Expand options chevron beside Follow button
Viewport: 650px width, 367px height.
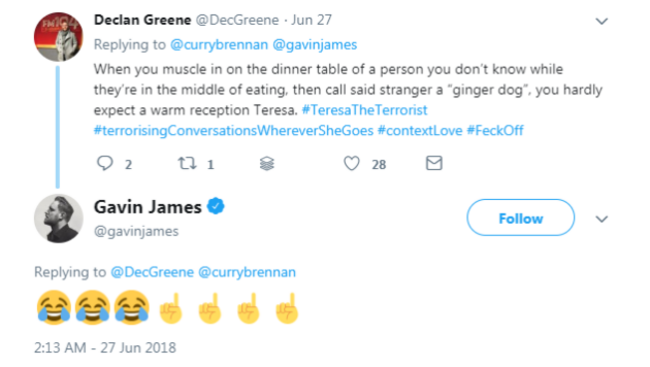601,219
